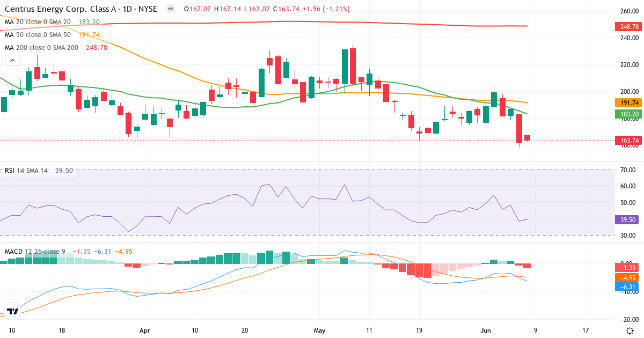The height and width of the screenshot is (338, 644).
Task: Collapse the indicator legend chevron
Action: (13, 61)
